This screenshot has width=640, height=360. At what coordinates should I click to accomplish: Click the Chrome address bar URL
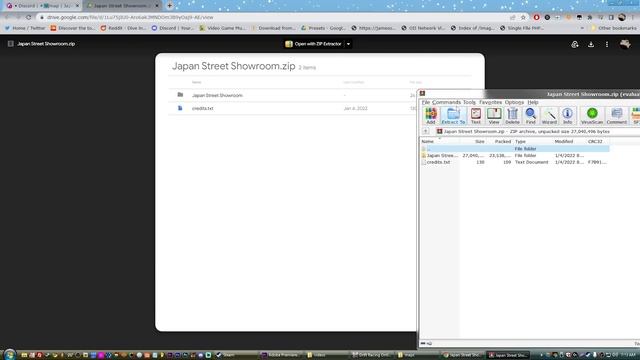point(130,18)
